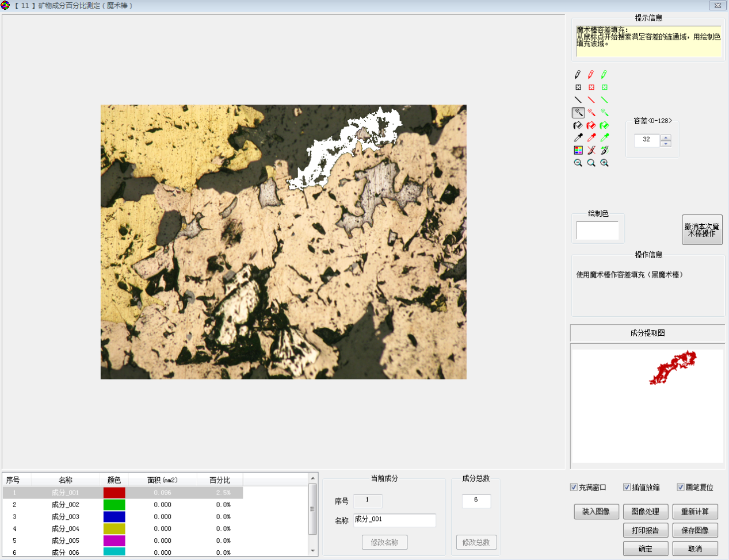
Task: Click the 面积(mm2) column header
Action: coord(162,480)
